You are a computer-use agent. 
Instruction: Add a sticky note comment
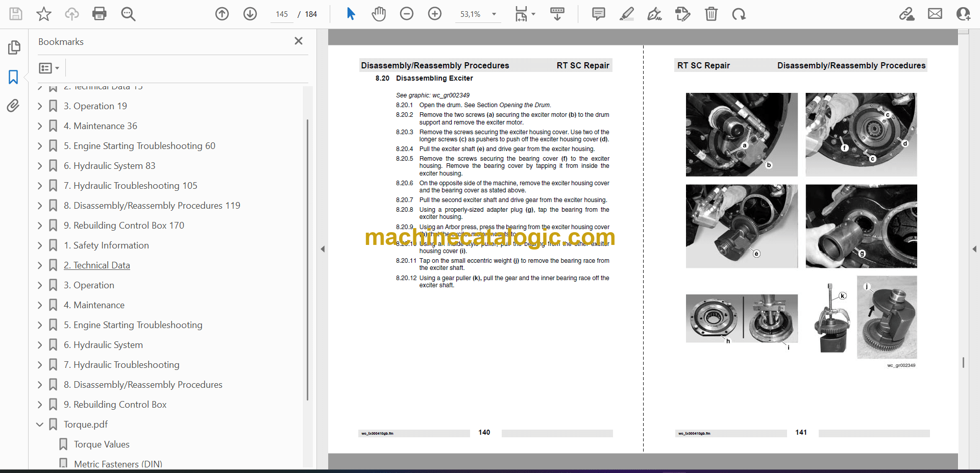599,14
